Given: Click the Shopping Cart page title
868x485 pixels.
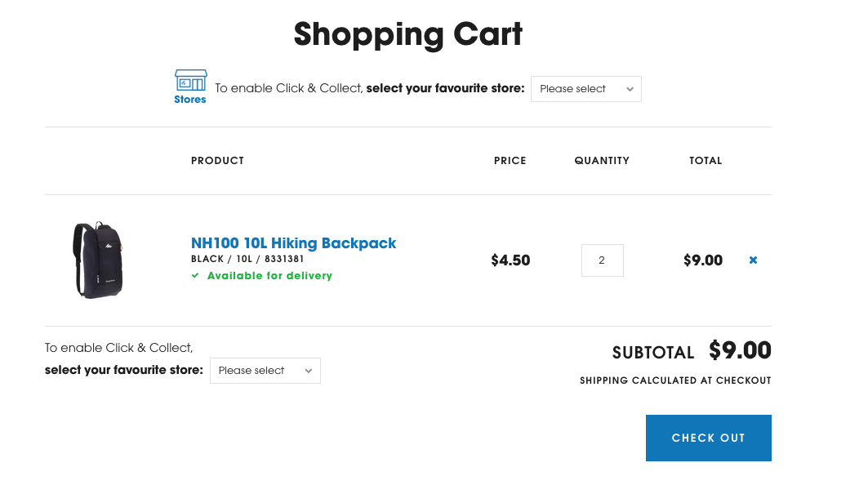Looking at the screenshot, I should pyautogui.click(x=407, y=34).
